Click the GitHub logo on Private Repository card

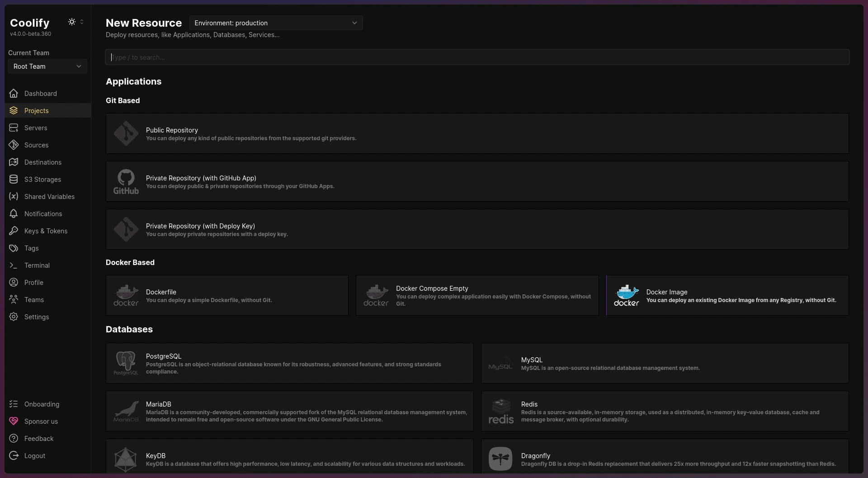126,182
